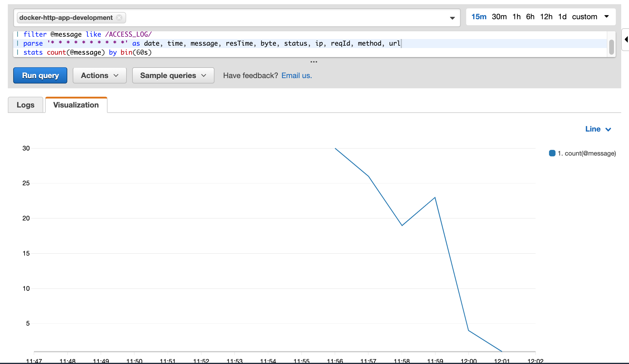This screenshot has width=629, height=364.
Task: Remove docker-http-app-development log group chip
Action: 119,17
